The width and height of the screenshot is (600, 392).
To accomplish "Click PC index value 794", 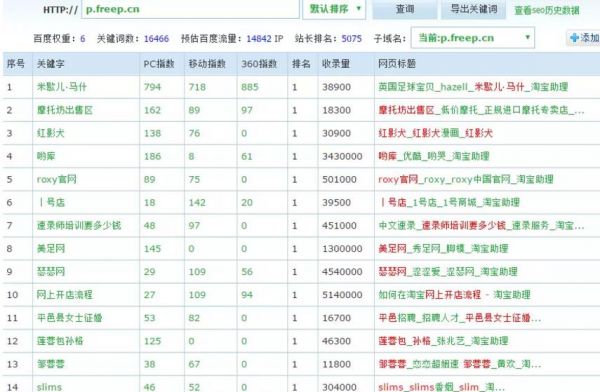I will pyautogui.click(x=152, y=87).
